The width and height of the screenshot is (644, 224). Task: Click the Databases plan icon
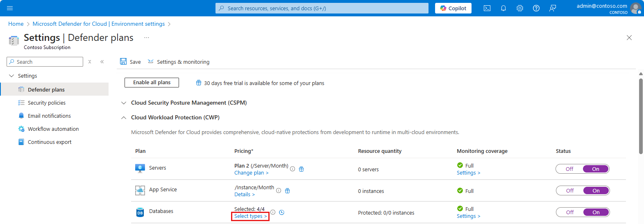tap(140, 212)
